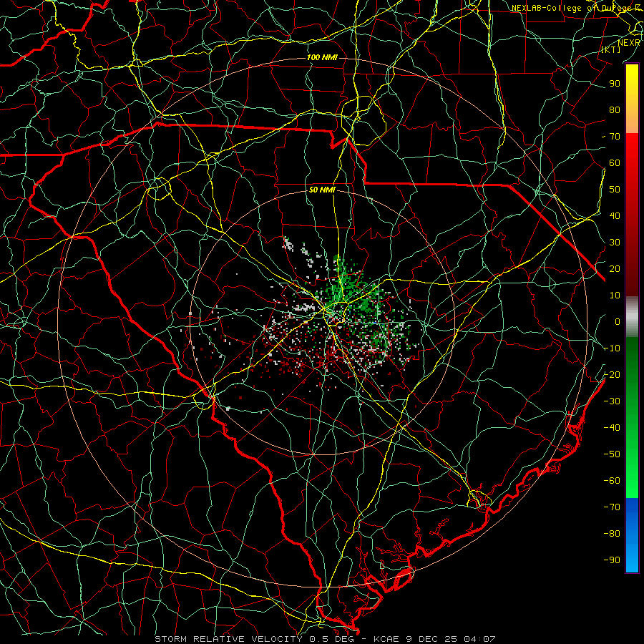Click the 0 knot label on the scale
Screen dimensions: 644x644
click(618, 322)
